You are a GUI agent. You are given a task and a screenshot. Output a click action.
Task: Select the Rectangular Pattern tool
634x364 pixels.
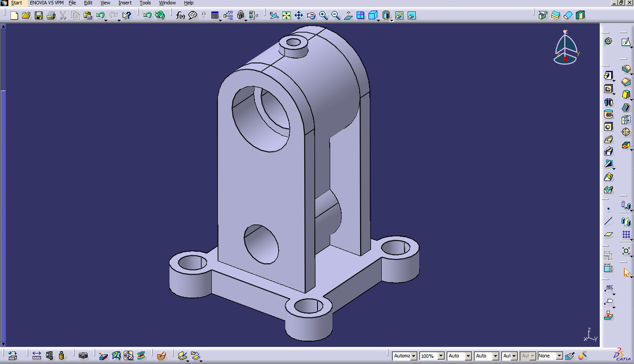pos(626,235)
